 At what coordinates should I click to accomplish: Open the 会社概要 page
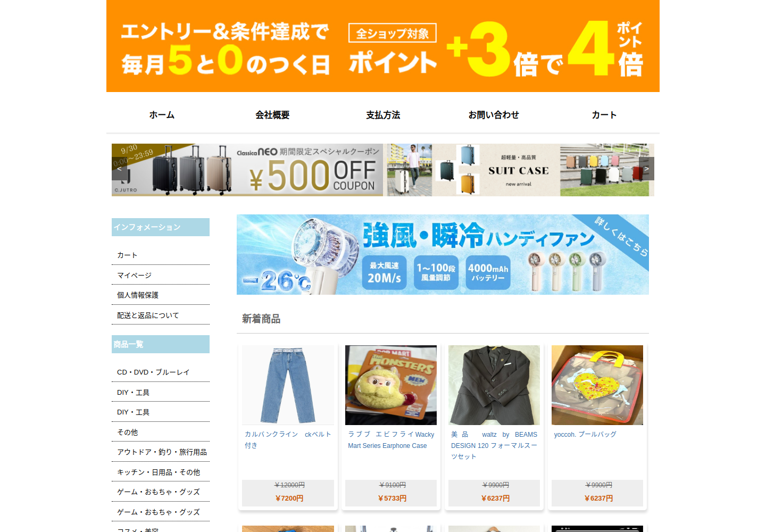pyautogui.click(x=272, y=115)
